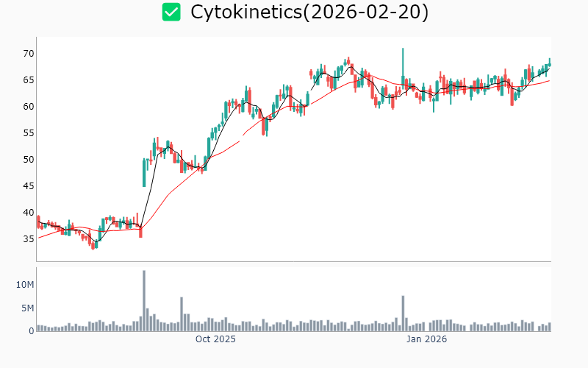Click the Cytokinetics(2026-02-20) chart title
This screenshot has width=588, height=368.
(309, 12)
